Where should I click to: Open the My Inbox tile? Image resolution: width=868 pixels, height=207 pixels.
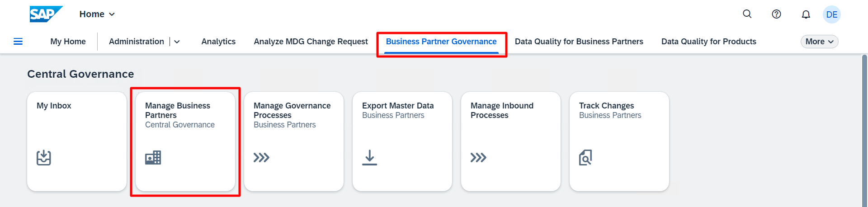77,141
